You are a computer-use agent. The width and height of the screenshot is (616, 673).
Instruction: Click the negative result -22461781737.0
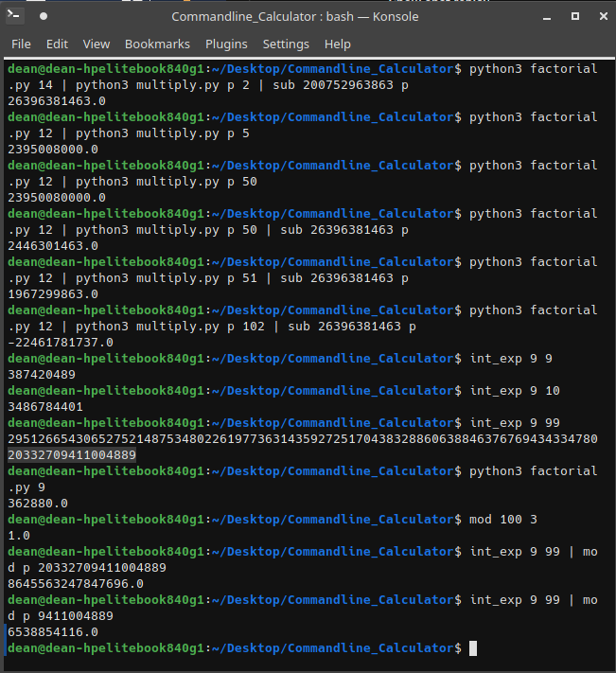click(61, 343)
